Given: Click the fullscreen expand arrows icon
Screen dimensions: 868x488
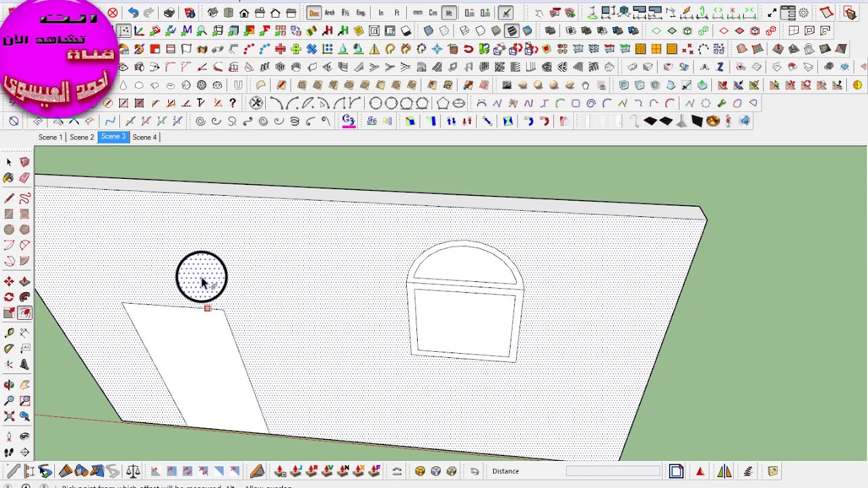Looking at the screenshot, I should 772,13.
